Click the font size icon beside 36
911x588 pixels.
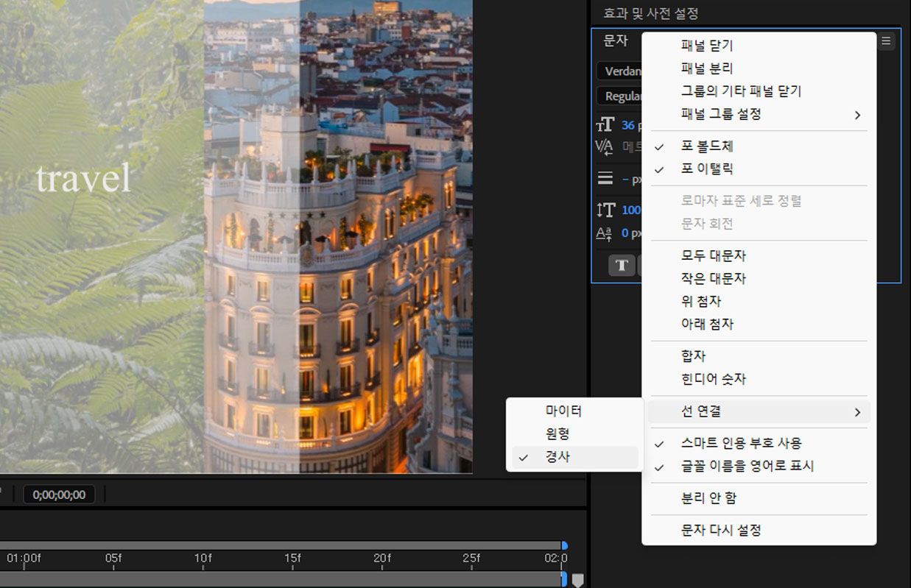(605, 125)
